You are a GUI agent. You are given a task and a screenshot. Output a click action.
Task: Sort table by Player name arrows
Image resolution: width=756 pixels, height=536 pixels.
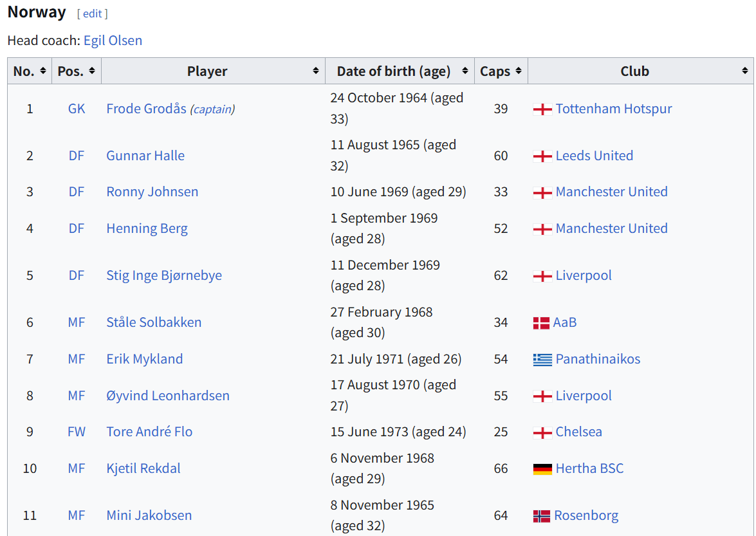pos(316,71)
